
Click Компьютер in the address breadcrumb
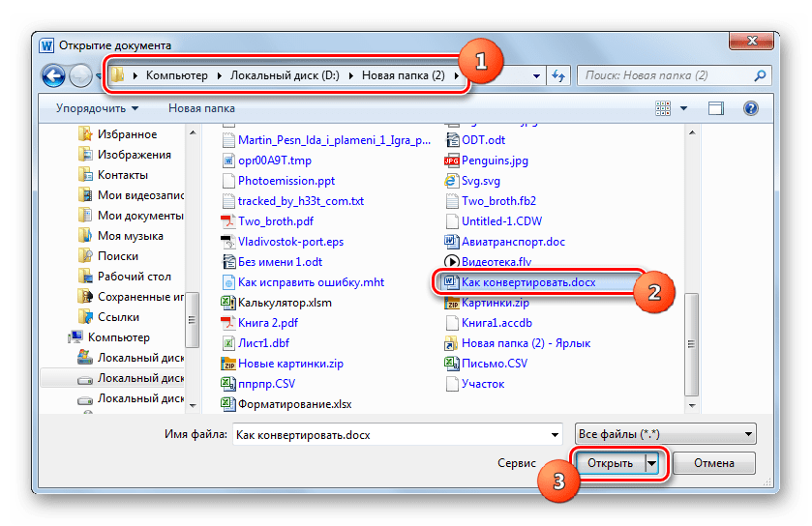(x=176, y=75)
